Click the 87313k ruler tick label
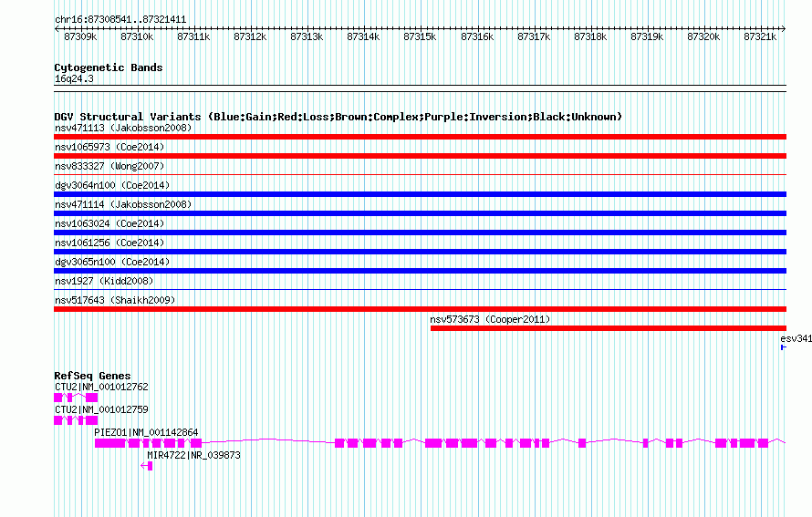 coord(307,36)
